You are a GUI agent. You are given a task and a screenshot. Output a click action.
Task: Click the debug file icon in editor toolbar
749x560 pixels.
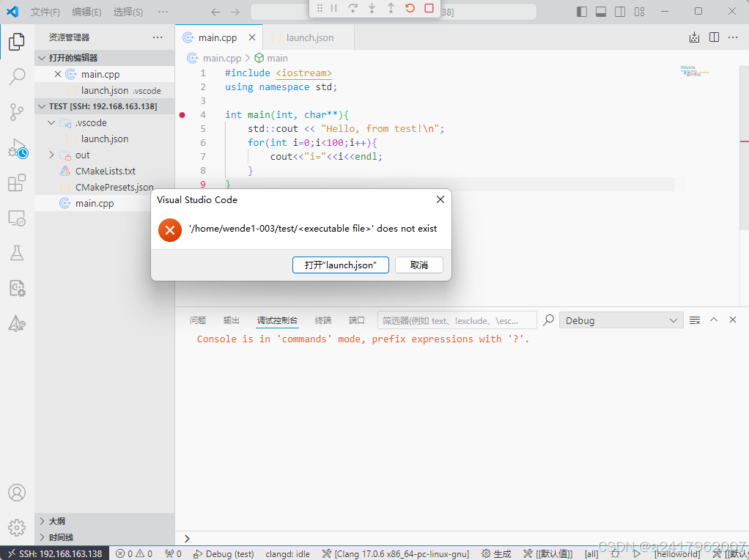coord(695,37)
